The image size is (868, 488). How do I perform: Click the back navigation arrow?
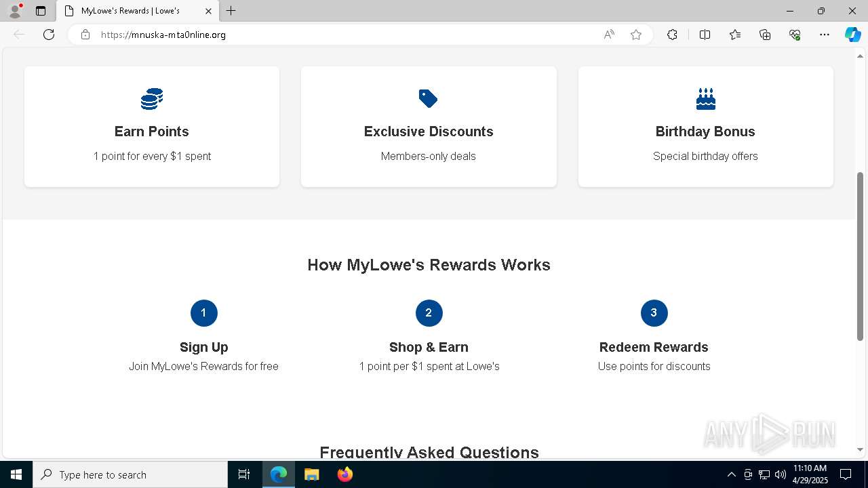(19, 35)
